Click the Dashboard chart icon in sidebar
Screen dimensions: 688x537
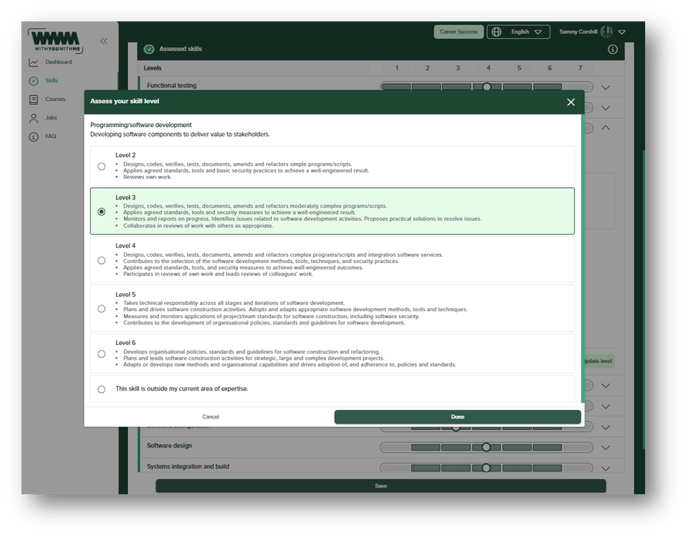34,62
